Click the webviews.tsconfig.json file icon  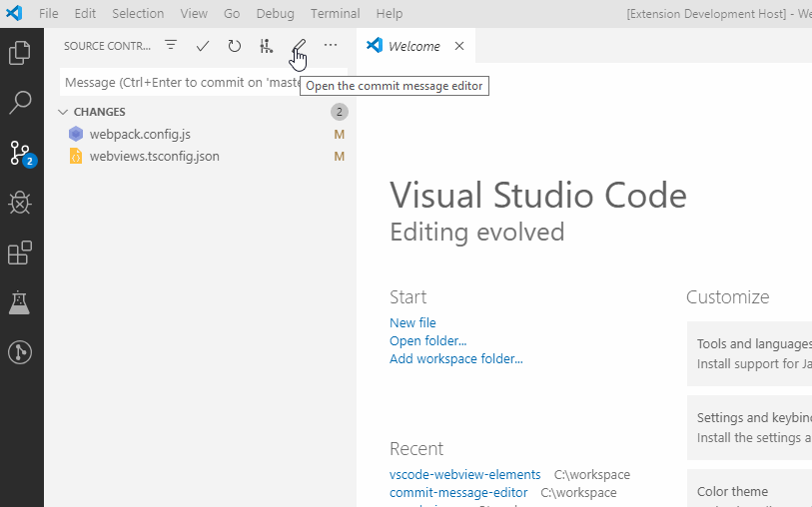click(x=76, y=157)
